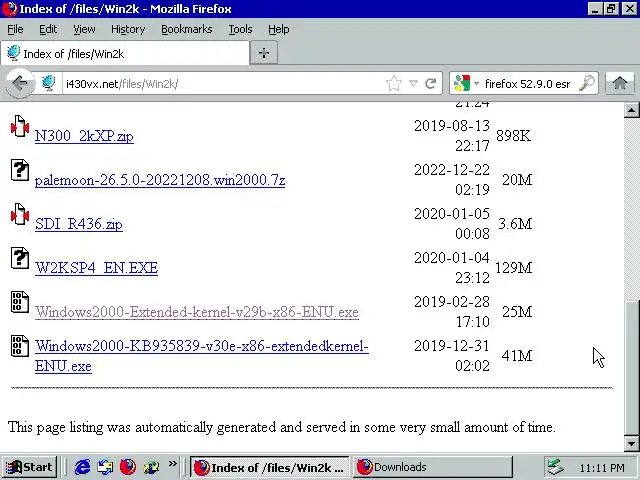Open the address bar history dropdown arrow
Screen dimensions: 640x480
pyautogui.click(x=413, y=84)
